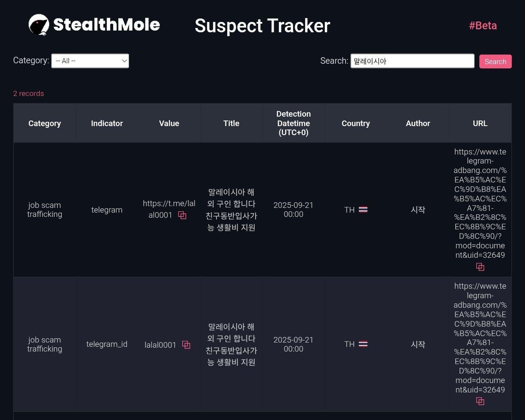Copy the URL in the second record
Image resolution: width=525 pixels, height=420 pixels.
480,401
